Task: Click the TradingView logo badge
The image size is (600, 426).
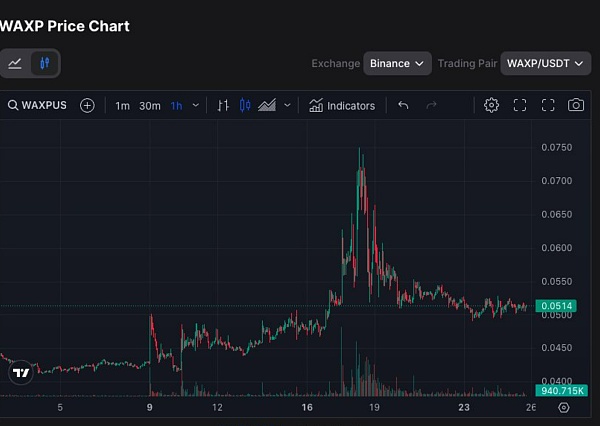Action: pyautogui.click(x=21, y=372)
